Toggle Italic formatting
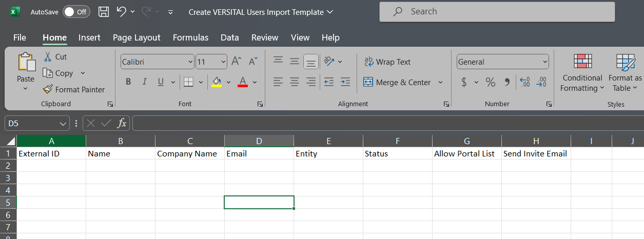Image resolution: width=644 pixels, height=239 pixels. 144,82
